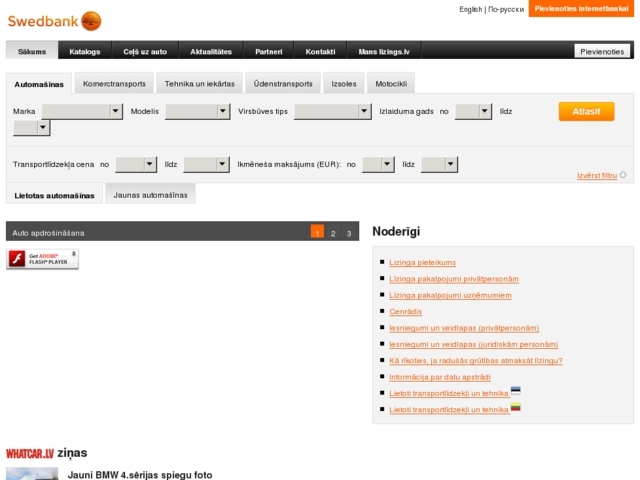Open Mans līzings.lv menu item
This screenshot has width=640, height=480.
click(x=384, y=51)
